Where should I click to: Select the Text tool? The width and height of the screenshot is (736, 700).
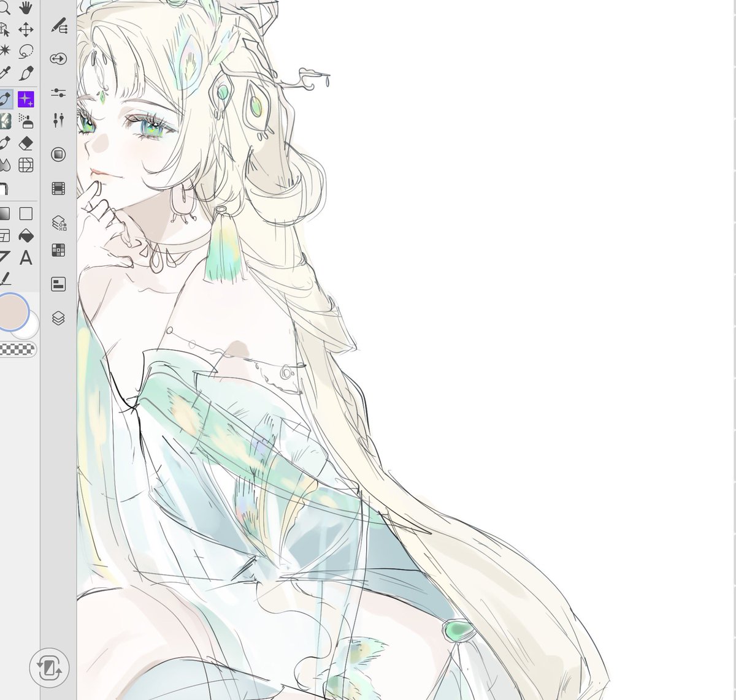(26, 257)
